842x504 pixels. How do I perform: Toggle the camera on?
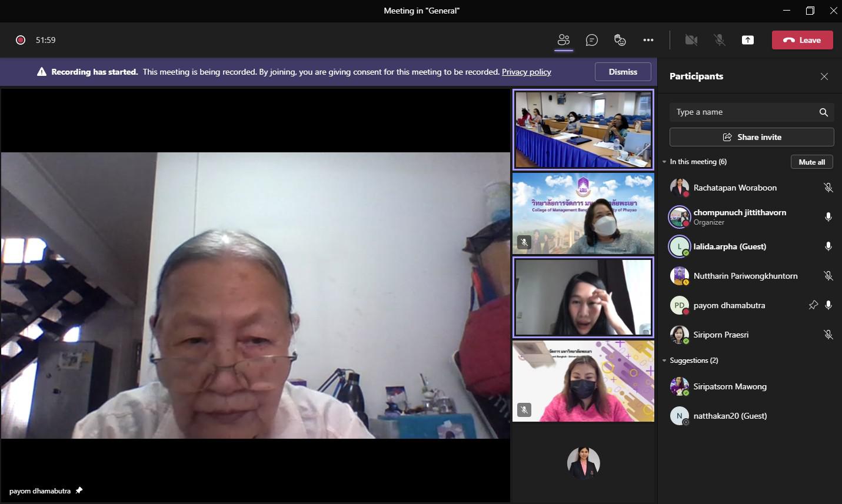(691, 40)
